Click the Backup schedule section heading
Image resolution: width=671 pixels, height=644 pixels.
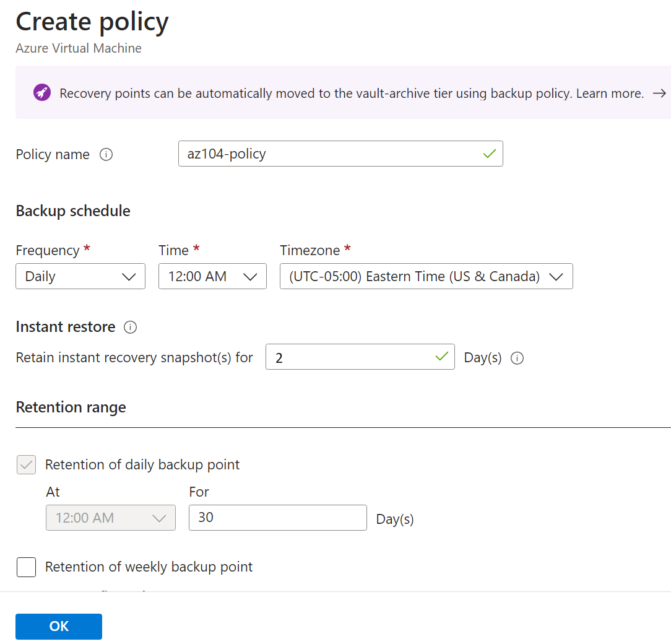pos(72,211)
